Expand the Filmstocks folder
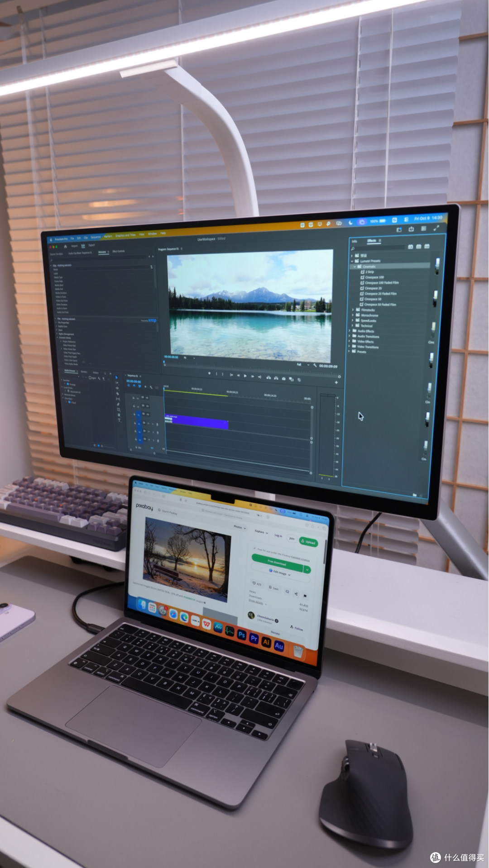The image size is (489, 868). [353, 310]
